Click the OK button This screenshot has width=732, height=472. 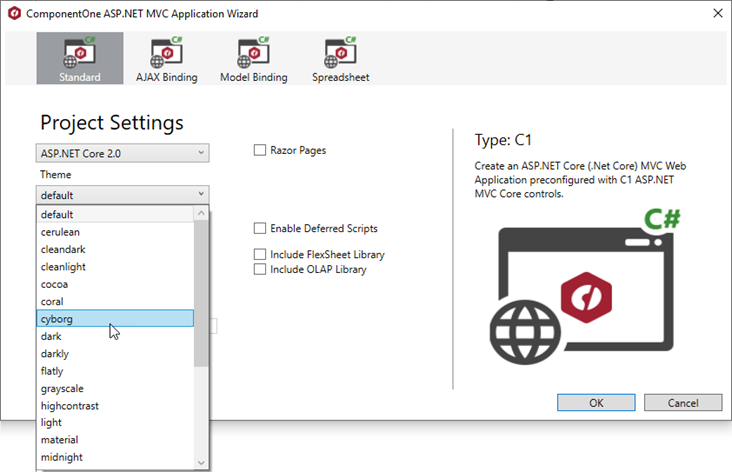(x=596, y=403)
